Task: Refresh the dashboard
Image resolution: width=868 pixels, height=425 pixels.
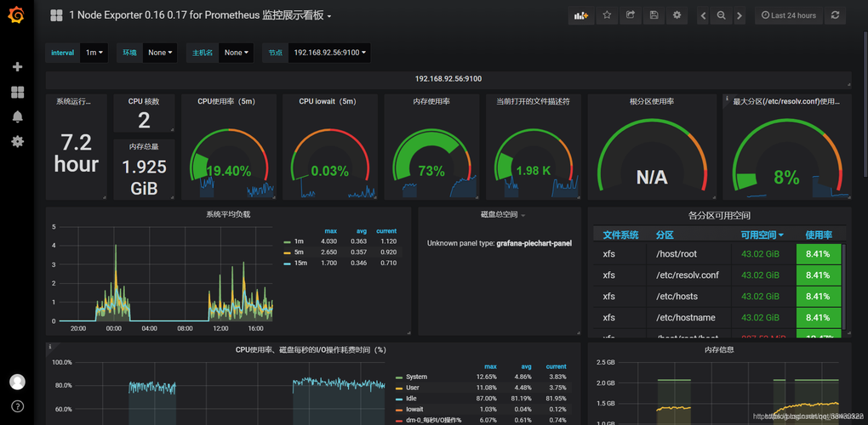Action: click(x=836, y=15)
